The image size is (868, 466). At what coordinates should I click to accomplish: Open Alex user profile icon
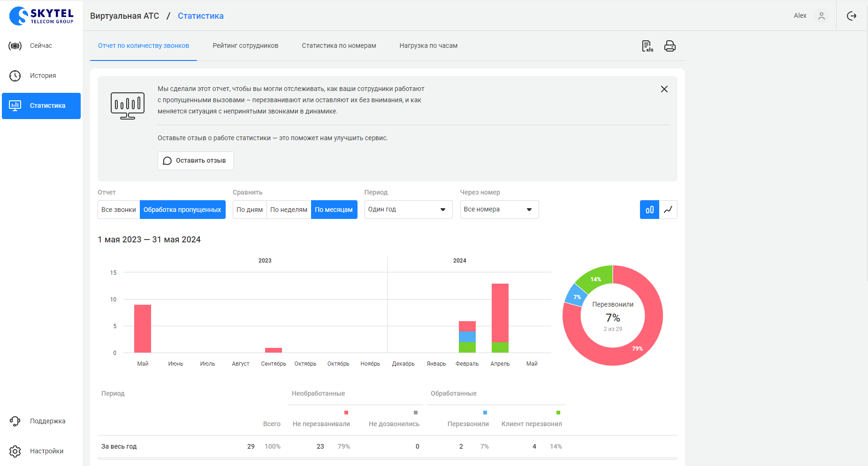tap(821, 16)
